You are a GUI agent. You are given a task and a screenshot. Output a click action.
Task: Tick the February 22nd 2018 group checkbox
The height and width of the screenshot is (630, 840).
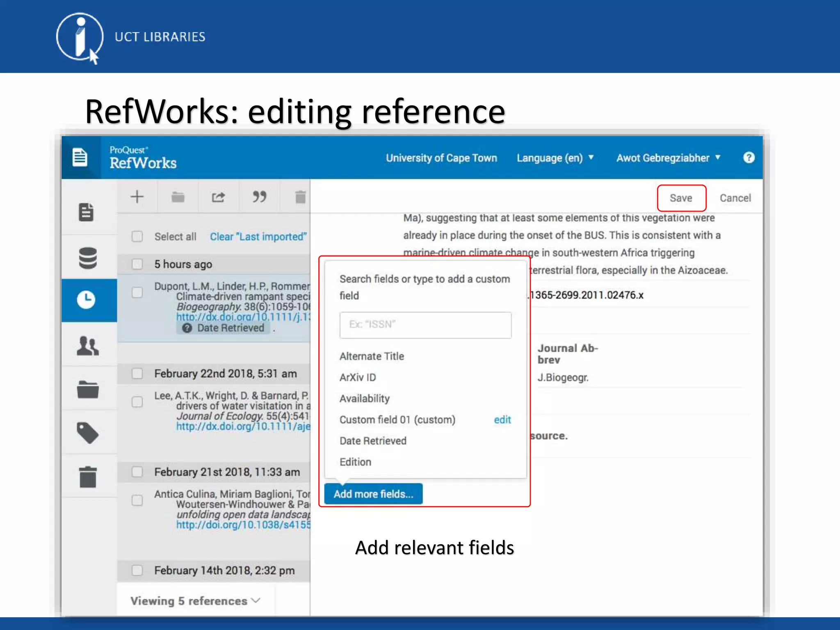coord(137,373)
